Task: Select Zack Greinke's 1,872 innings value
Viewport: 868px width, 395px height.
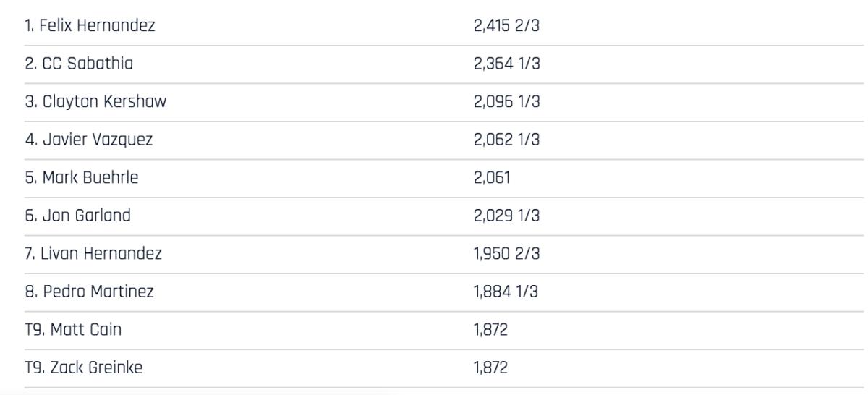Action: pos(491,368)
